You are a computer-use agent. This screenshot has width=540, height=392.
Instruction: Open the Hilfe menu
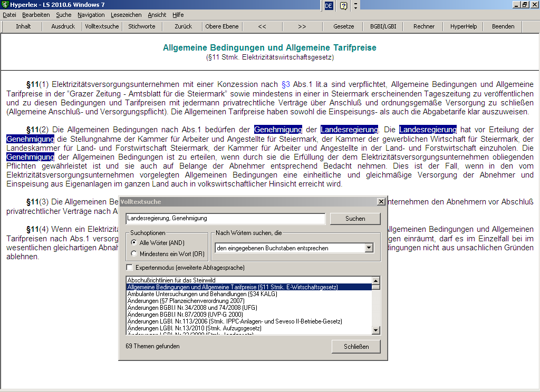pos(178,15)
